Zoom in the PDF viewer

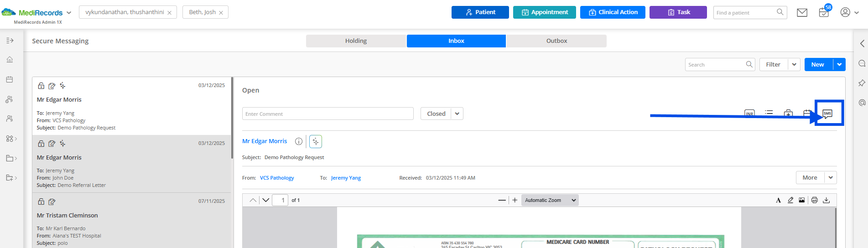[x=515, y=200]
